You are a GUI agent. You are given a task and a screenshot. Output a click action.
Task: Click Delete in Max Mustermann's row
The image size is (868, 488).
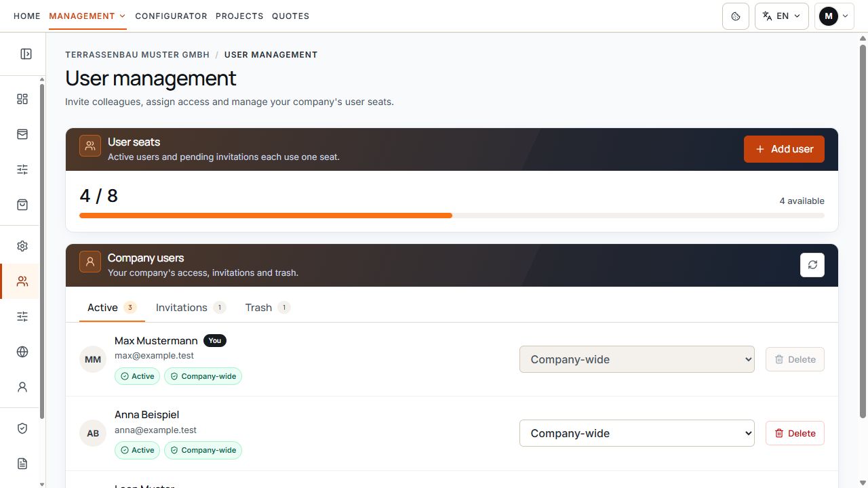[795, 359]
